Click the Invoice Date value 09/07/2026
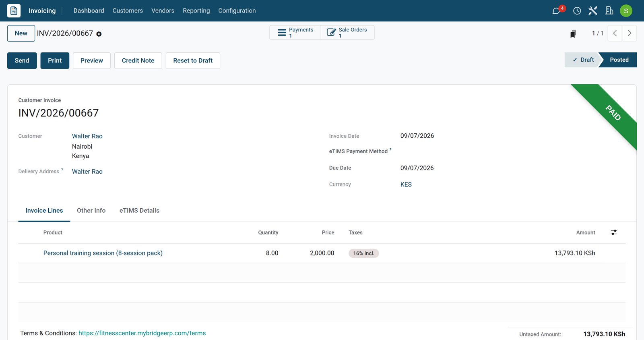The width and height of the screenshot is (644, 340). point(417,136)
